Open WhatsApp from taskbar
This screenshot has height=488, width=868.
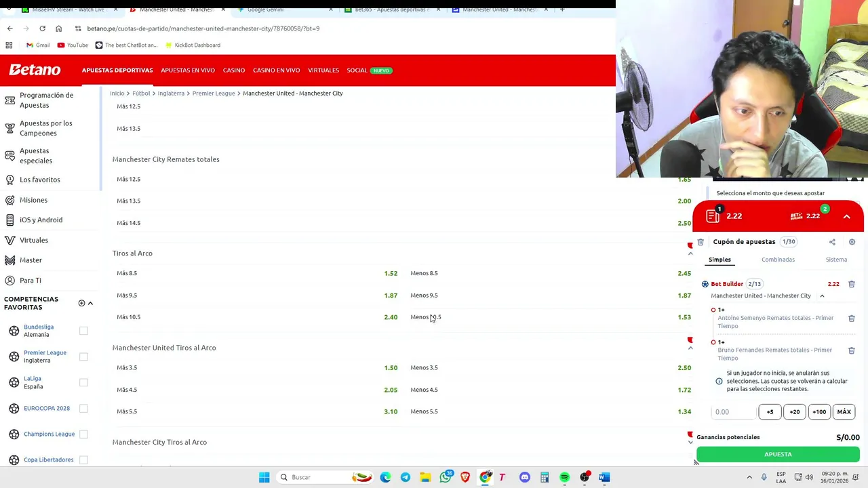(446, 477)
